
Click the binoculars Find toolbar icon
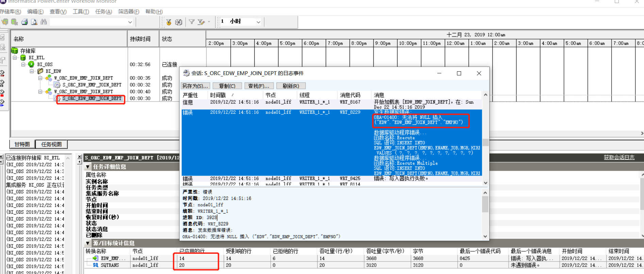point(44,22)
